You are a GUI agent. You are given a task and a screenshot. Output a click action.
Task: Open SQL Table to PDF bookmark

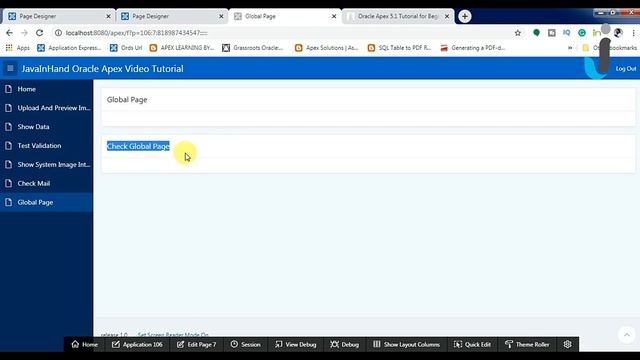tap(400, 48)
